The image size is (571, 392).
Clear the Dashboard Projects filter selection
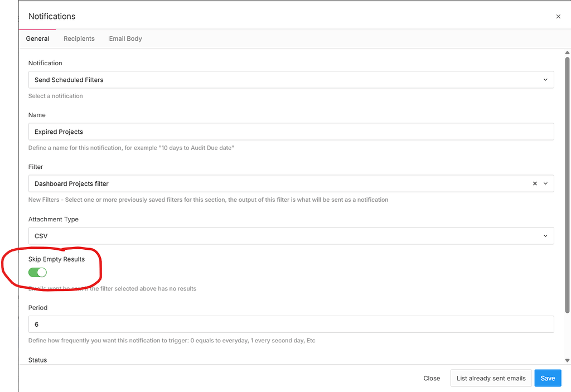(x=534, y=183)
